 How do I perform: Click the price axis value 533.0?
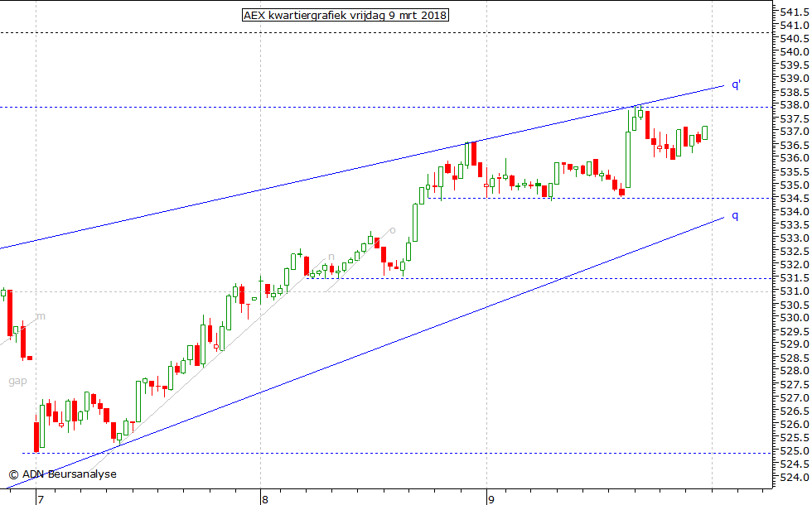(795, 238)
